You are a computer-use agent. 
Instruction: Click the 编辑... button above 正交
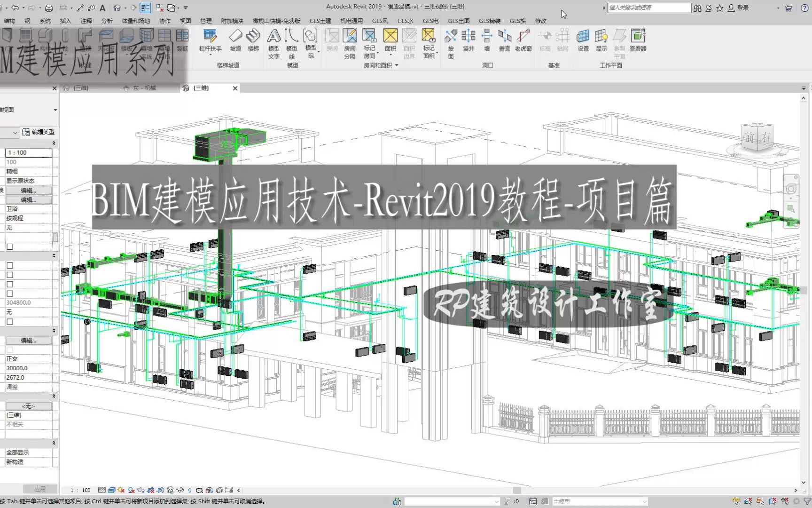point(29,340)
